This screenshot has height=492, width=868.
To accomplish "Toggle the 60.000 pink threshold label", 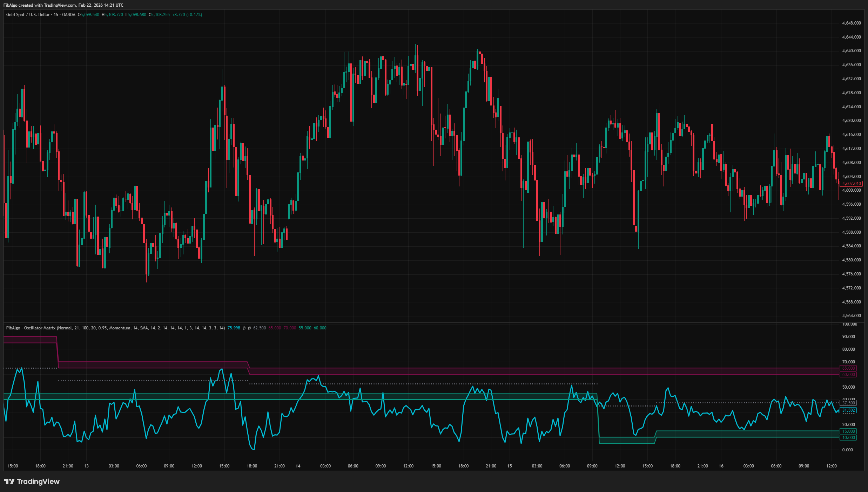I will click(848, 374).
